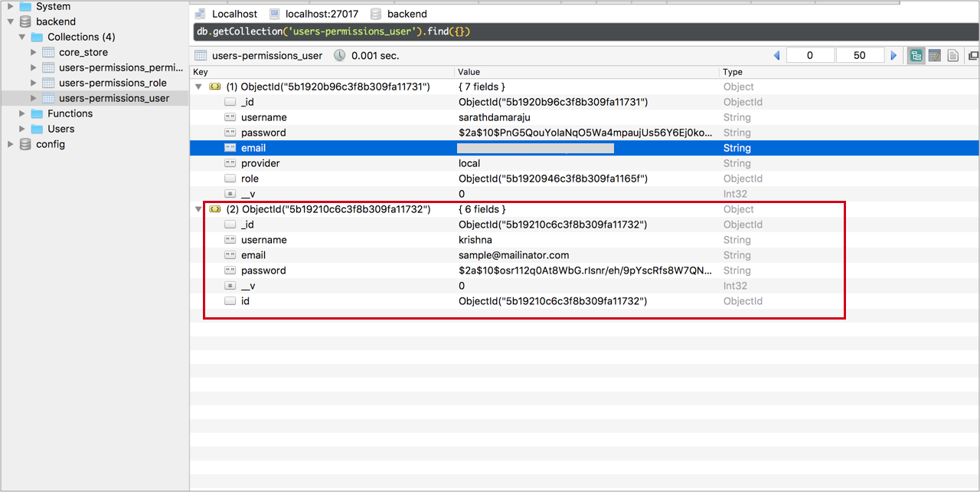Screen dimensions: 980x492
Task: Click the previous page blue arrow
Action: pyautogui.click(x=776, y=55)
